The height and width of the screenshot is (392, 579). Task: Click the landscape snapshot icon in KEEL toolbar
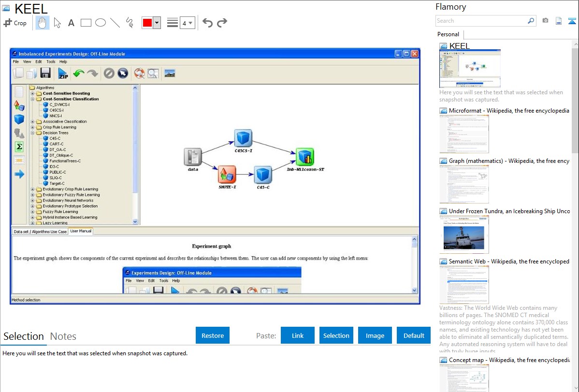(x=170, y=73)
